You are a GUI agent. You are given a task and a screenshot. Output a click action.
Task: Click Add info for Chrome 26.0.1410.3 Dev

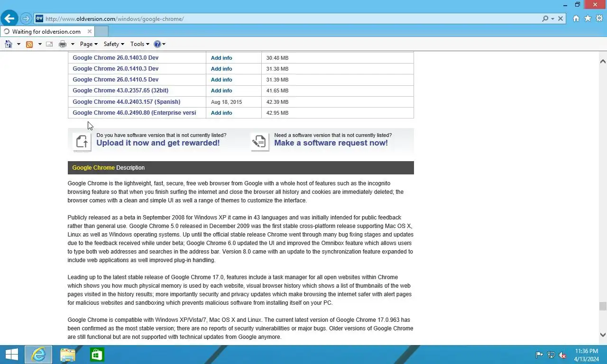(221, 69)
